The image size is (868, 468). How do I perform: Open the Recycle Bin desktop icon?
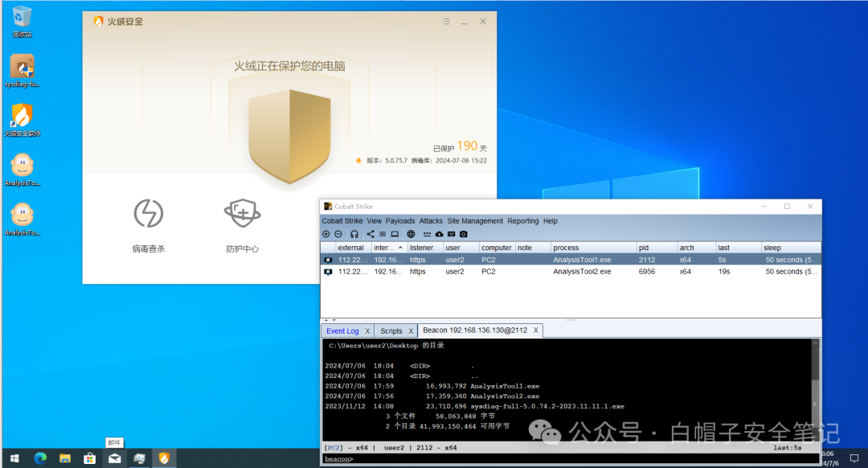(x=22, y=22)
